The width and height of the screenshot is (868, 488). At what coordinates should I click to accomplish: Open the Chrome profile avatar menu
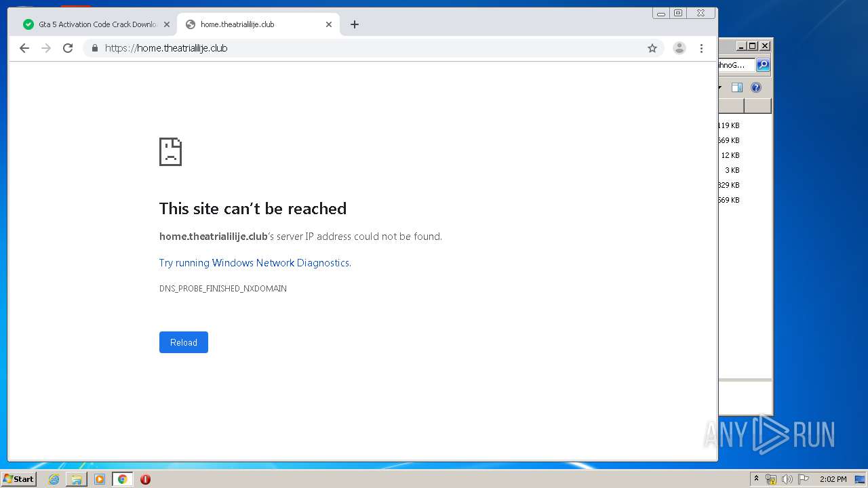[x=679, y=48]
